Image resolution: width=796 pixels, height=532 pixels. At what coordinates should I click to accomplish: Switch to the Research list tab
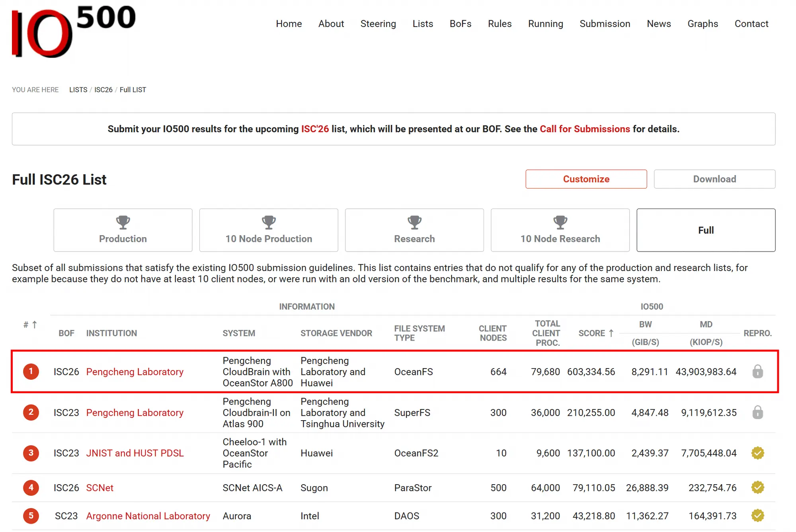tap(414, 230)
